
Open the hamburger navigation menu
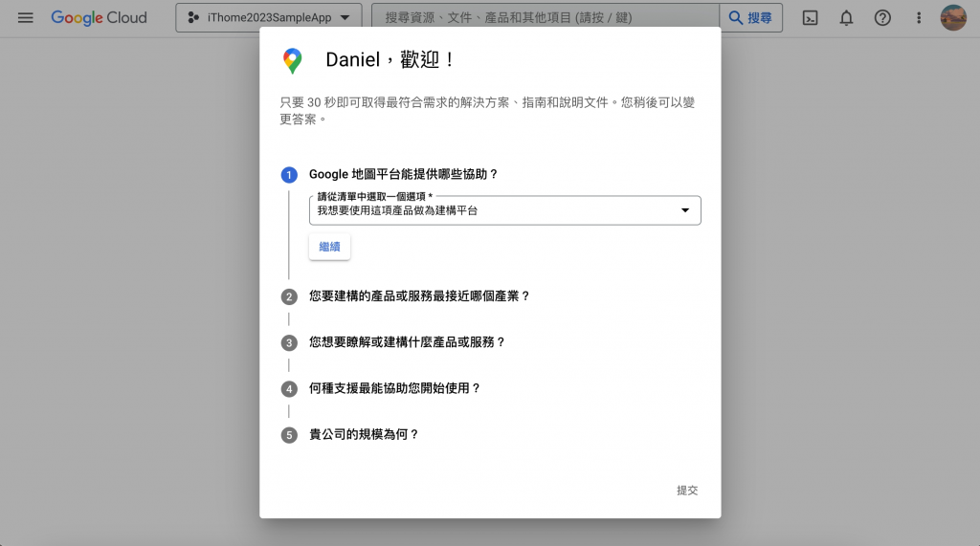pos(26,17)
